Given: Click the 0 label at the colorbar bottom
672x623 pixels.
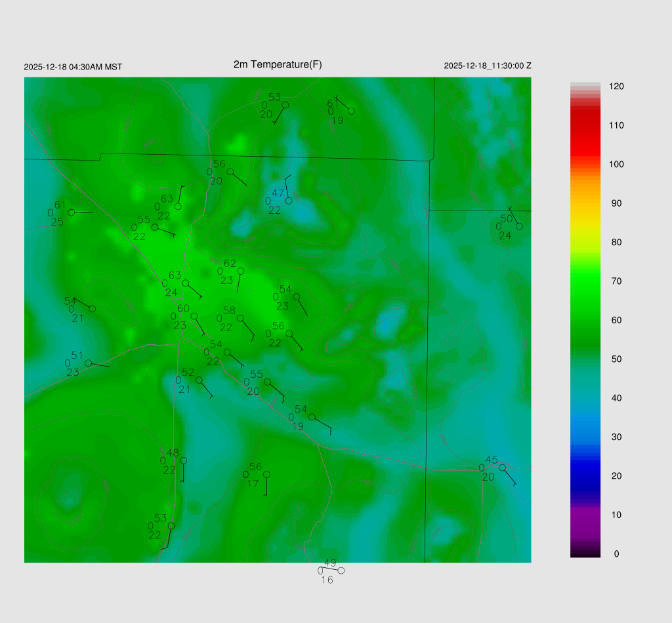Looking at the screenshot, I should (x=616, y=554).
